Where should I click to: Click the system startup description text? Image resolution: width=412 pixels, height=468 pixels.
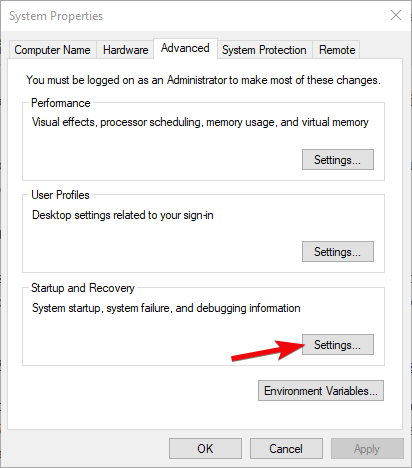click(x=166, y=308)
